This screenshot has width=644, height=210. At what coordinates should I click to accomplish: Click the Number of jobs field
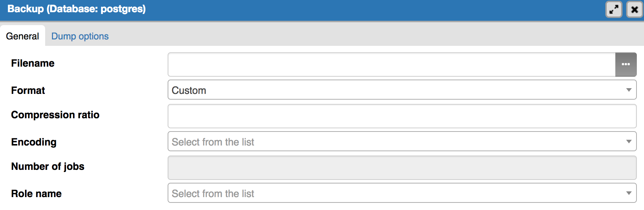(x=402, y=168)
